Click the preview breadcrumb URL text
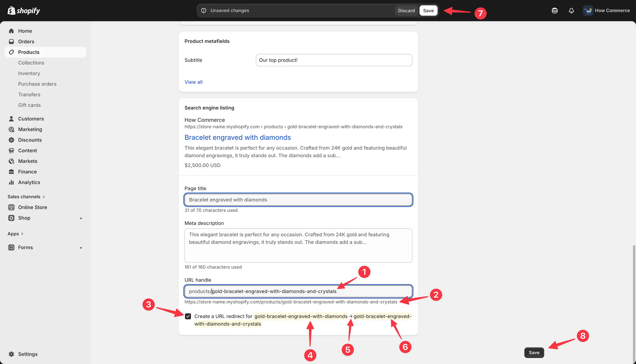This screenshot has width=636, height=364. point(293,126)
